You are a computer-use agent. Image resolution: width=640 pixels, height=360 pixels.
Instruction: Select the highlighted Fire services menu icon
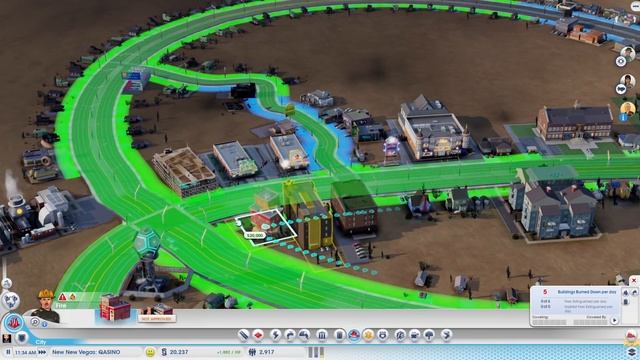point(354,335)
